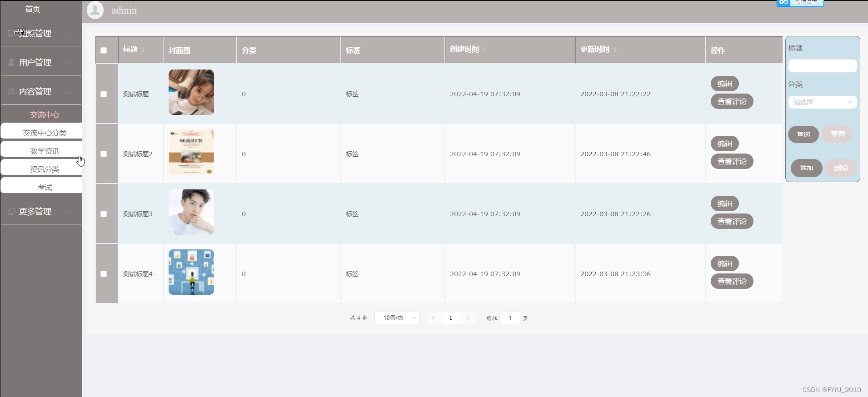
Task: Click the sort arrows in 标题 column
Action: (143, 50)
